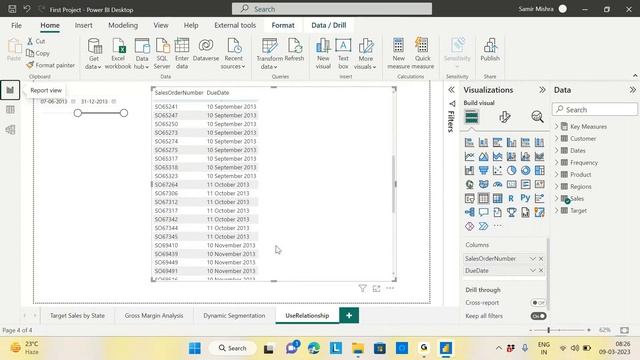This screenshot has width=640, height=360.
Task: Choose the Power Automate visual
Action: pos(483,226)
